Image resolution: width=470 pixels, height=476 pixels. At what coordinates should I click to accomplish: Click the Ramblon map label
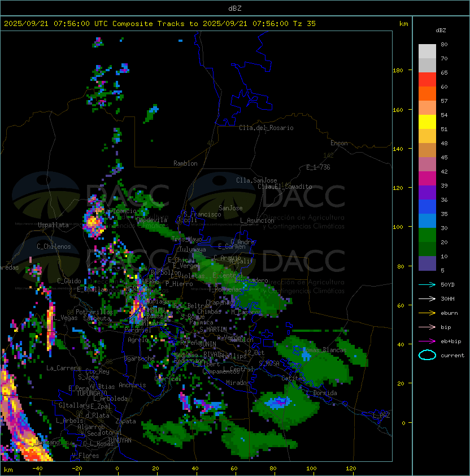tap(185, 163)
